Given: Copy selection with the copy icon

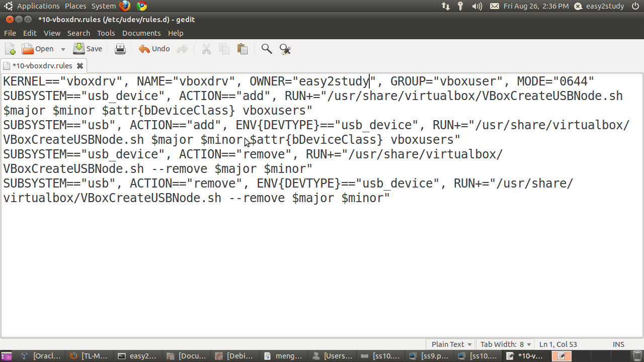Looking at the screenshot, I should [x=224, y=49].
